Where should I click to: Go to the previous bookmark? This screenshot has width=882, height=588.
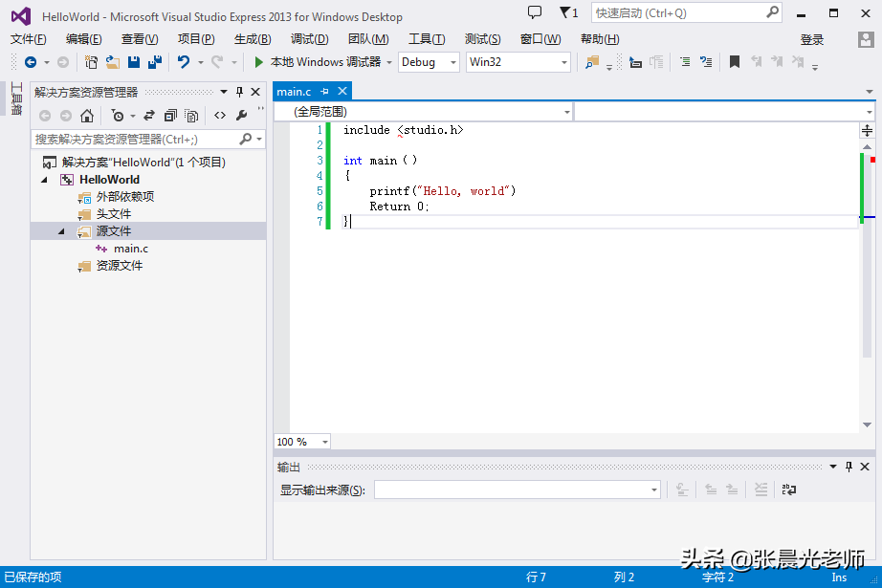click(x=756, y=62)
